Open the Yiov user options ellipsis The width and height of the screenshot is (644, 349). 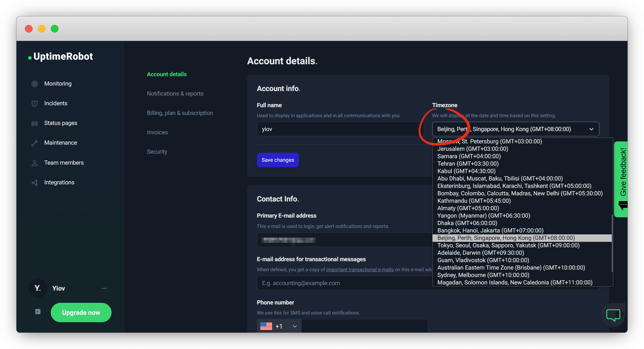[104, 288]
